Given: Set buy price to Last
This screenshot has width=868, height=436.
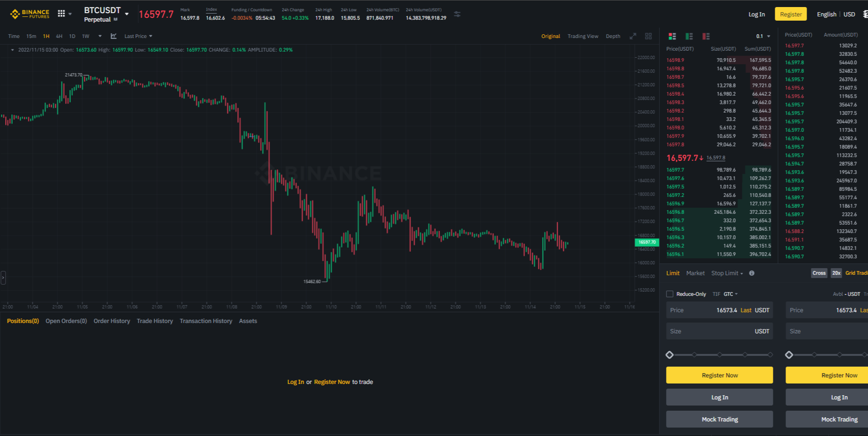Looking at the screenshot, I should point(746,310).
